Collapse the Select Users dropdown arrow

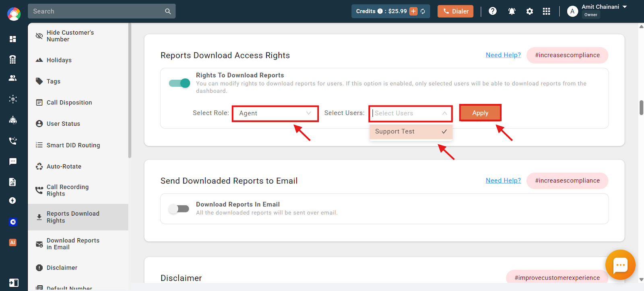(444, 113)
